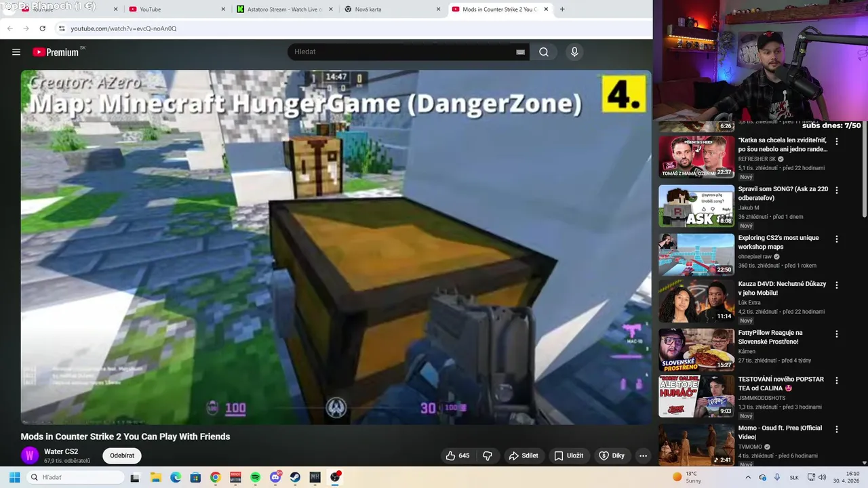The image size is (868, 488).
Task: Go back in browser history
Action: tap(9, 28)
